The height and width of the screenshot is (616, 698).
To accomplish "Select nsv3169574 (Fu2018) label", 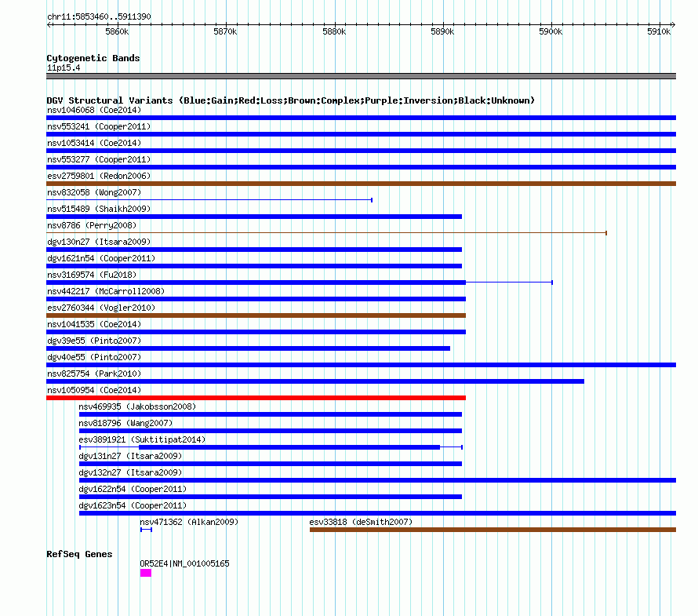I will [x=92, y=275].
